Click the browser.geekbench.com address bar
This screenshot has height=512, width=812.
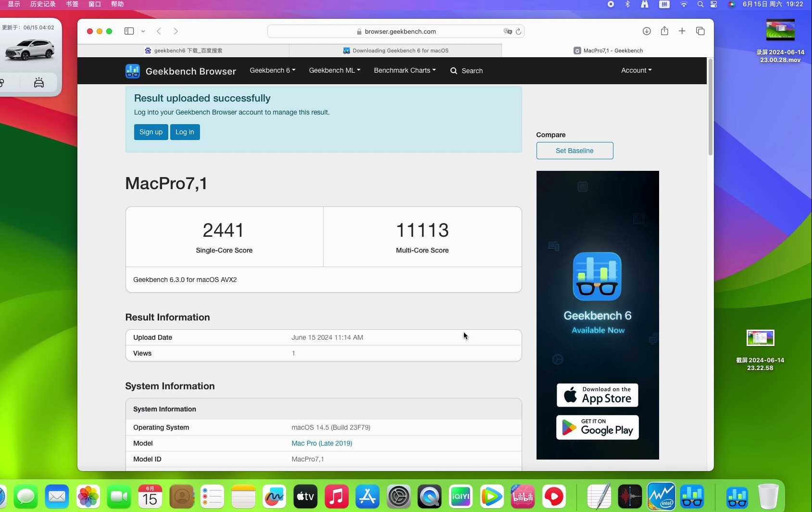coord(396,31)
